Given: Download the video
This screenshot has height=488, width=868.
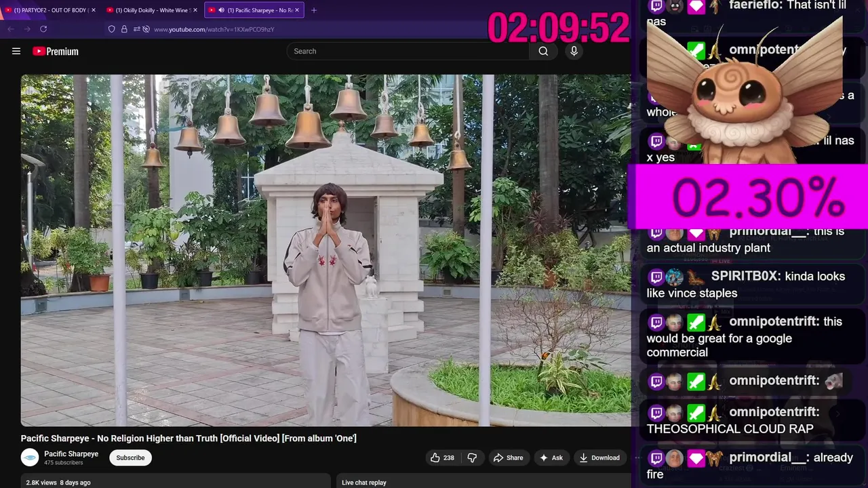Looking at the screenshot, I should click(x=599, y=457).
